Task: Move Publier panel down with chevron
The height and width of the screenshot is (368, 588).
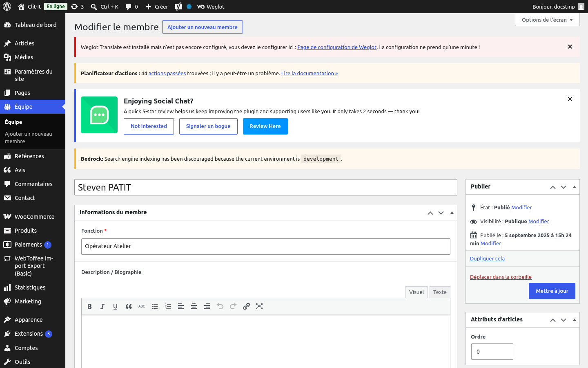Action: tap(563, 187)
